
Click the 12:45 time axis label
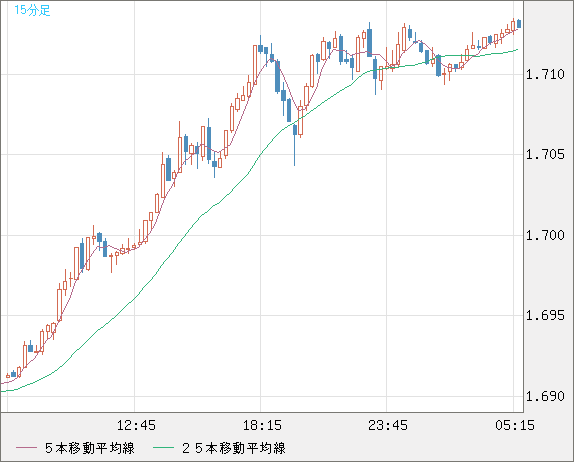click(x=136, y=425)
